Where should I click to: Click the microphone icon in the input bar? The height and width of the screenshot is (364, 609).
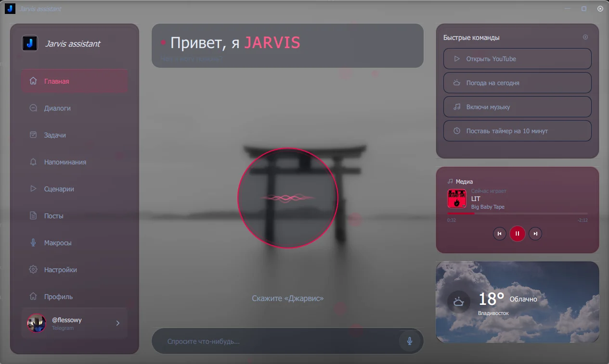(410, 341)
